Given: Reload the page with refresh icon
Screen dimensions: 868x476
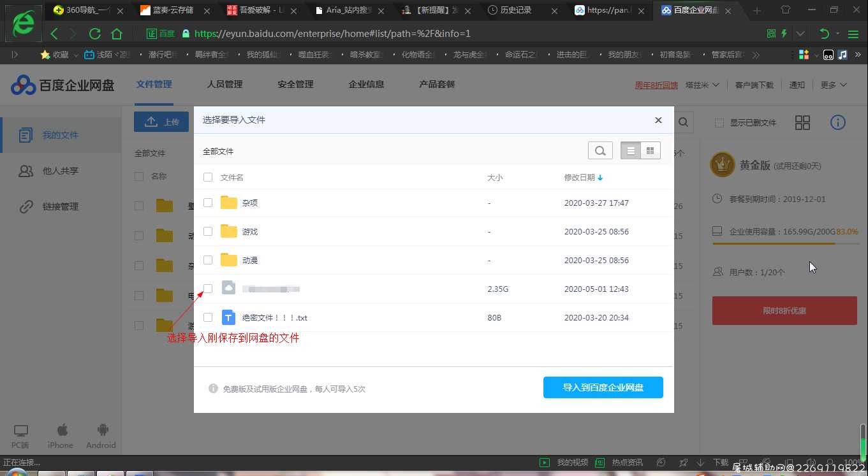Looking at the screenshot, I should (x=95, y=34).
